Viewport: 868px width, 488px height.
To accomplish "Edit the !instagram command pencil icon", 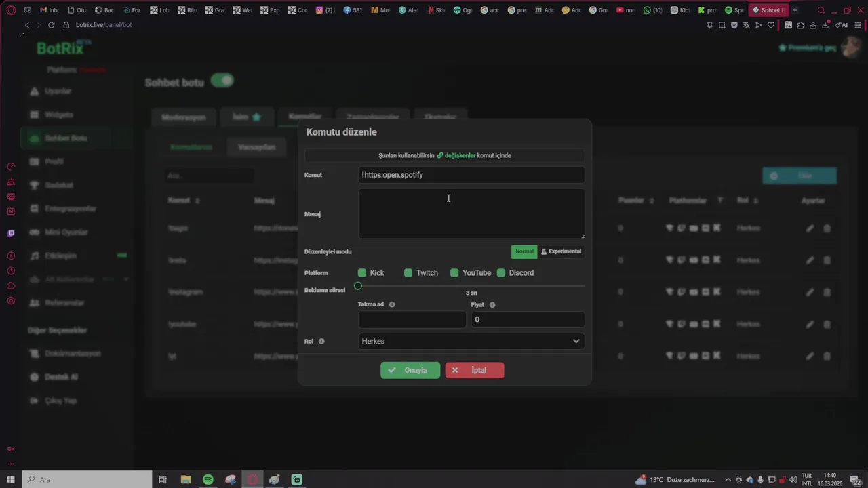I will tap(810, 292).
